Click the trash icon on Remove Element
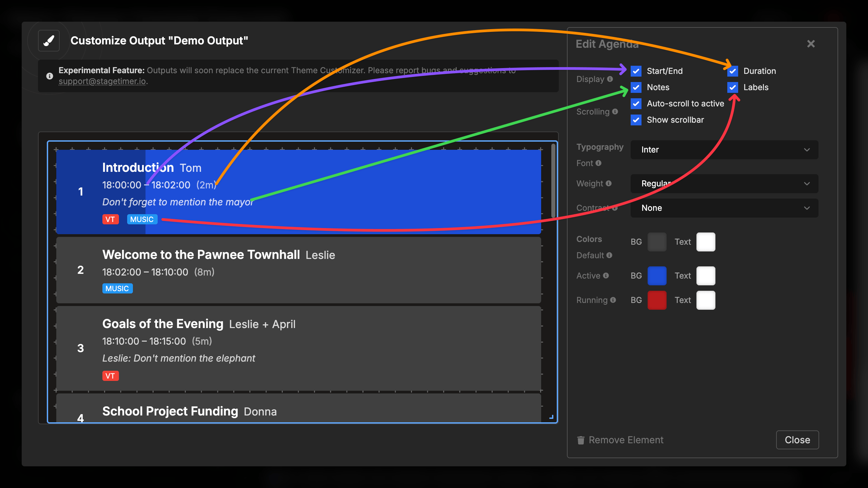 click(x=580, y=440)
